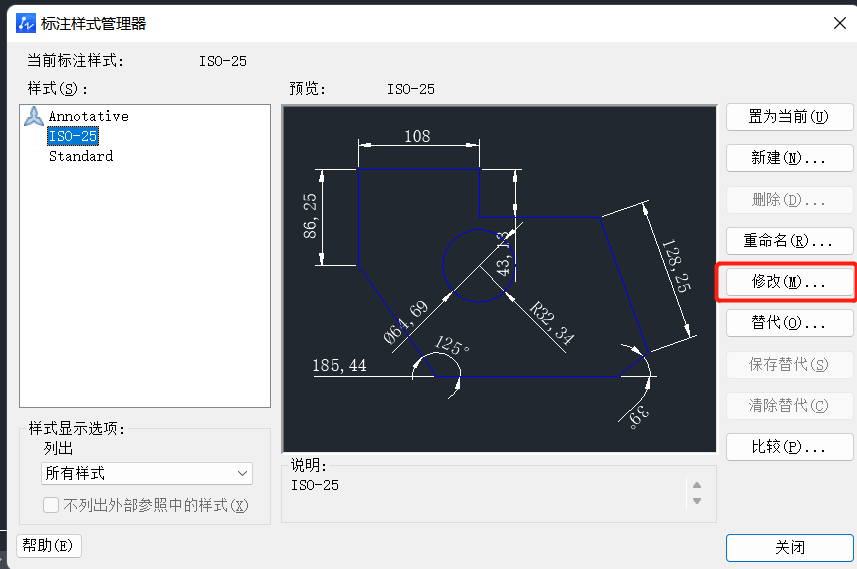Image resolution: width=857 pixels, height=569 pixels.
Task: Click the greyed 清除替代(C) button
Action: (789, 406)
